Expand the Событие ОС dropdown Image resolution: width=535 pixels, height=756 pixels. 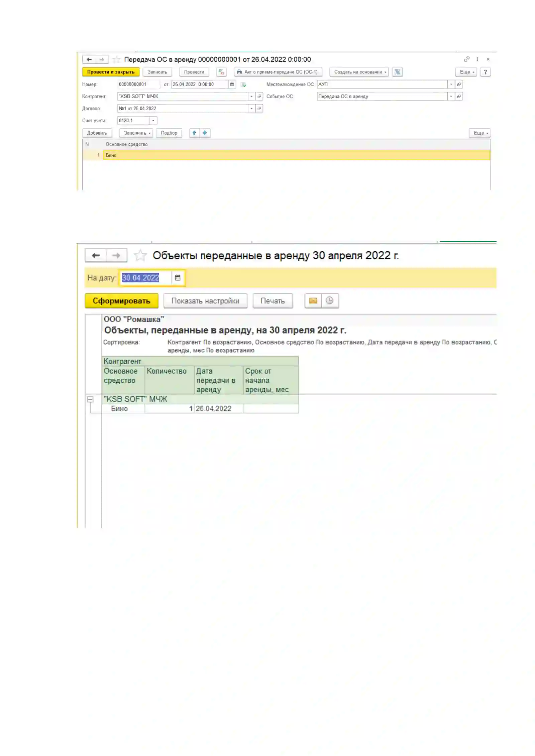click(x=451, y=97)
